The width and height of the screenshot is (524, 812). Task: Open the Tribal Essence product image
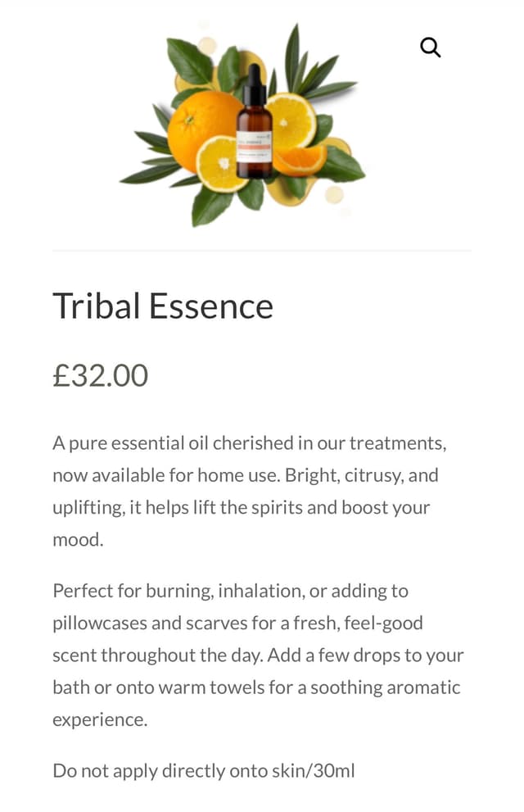tap(246, 123)
